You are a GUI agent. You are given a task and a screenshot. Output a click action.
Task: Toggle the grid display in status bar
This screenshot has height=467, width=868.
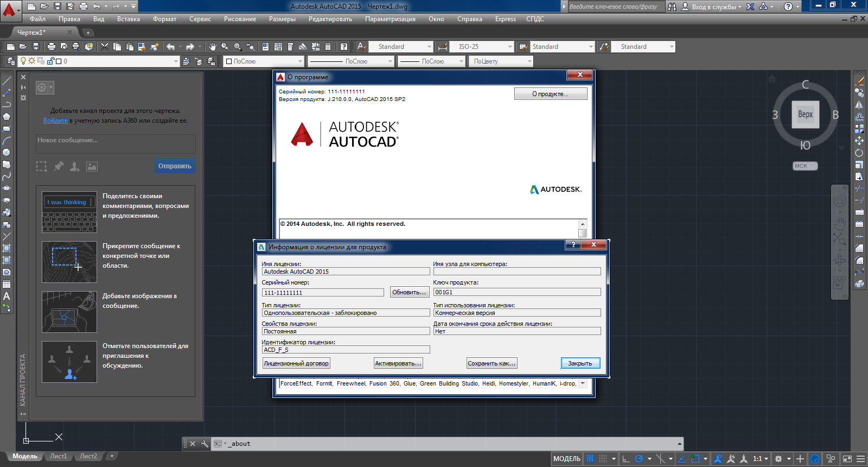click(590, 459)
